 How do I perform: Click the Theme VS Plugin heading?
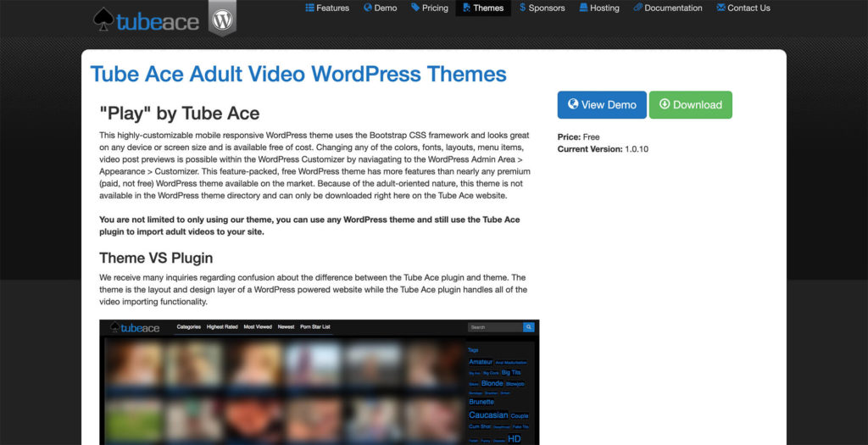point(156,258)
